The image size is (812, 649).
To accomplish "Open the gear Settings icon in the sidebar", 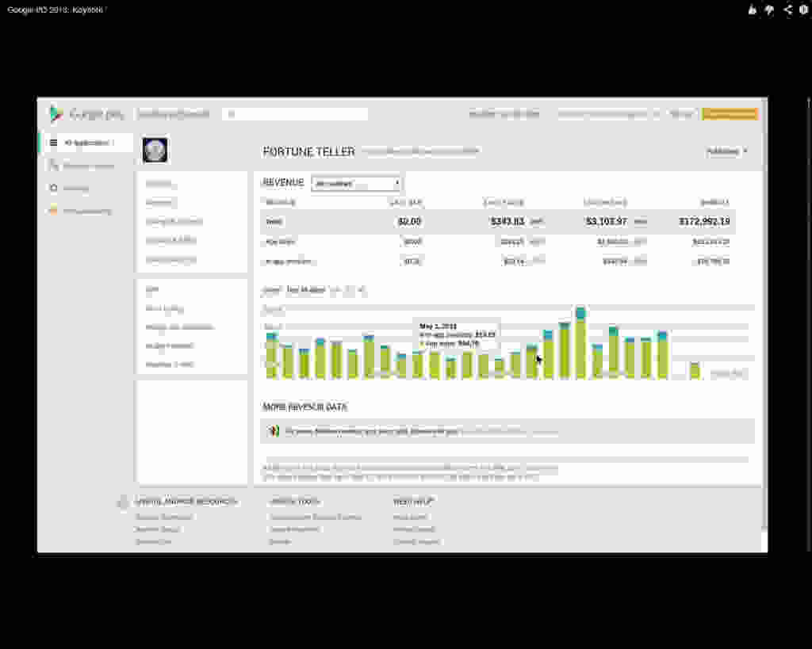I will click(53, 188).
